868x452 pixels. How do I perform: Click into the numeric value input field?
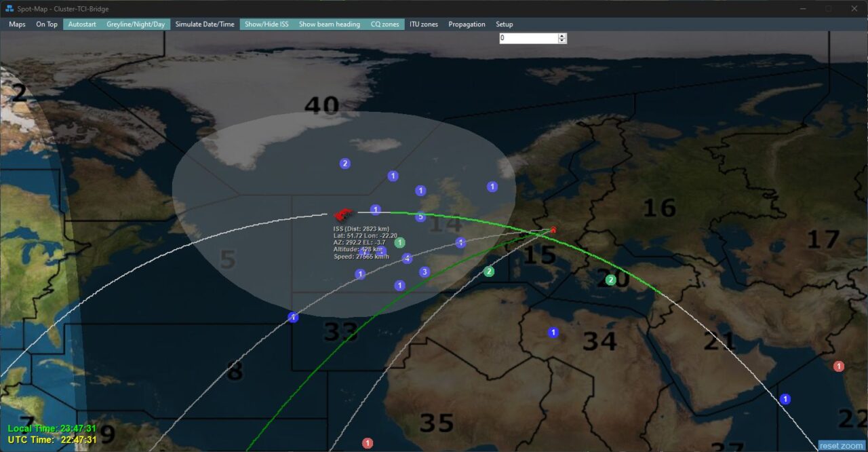click(x=528, y=39)
